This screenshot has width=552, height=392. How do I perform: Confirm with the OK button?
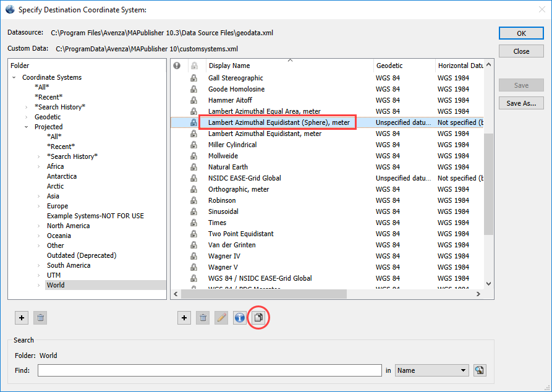coord(521,33)
